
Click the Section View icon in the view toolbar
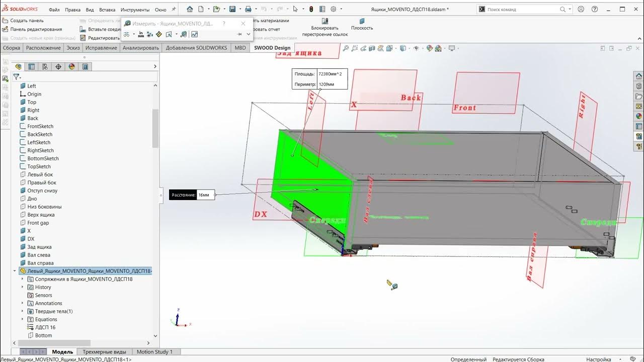(372, 48)
